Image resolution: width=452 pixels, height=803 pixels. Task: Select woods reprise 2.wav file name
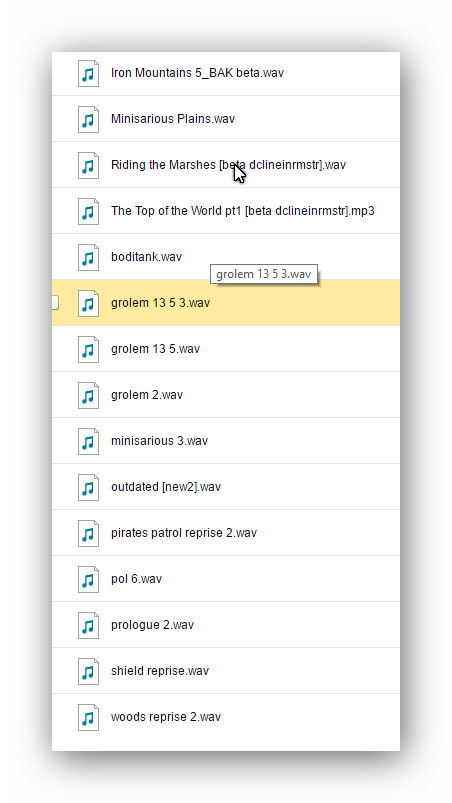click(166, 716)
